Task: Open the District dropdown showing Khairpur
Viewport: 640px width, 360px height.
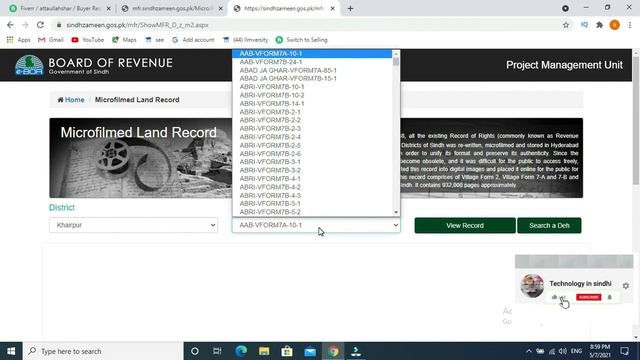Action: (x=133, y=225)
